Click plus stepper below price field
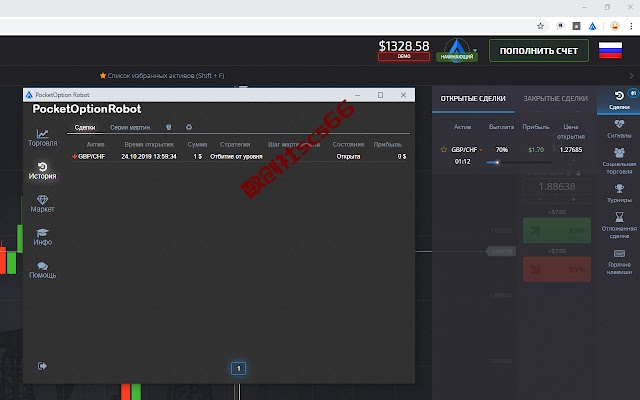Screen dimensions: 640x400 click(573, 199)
